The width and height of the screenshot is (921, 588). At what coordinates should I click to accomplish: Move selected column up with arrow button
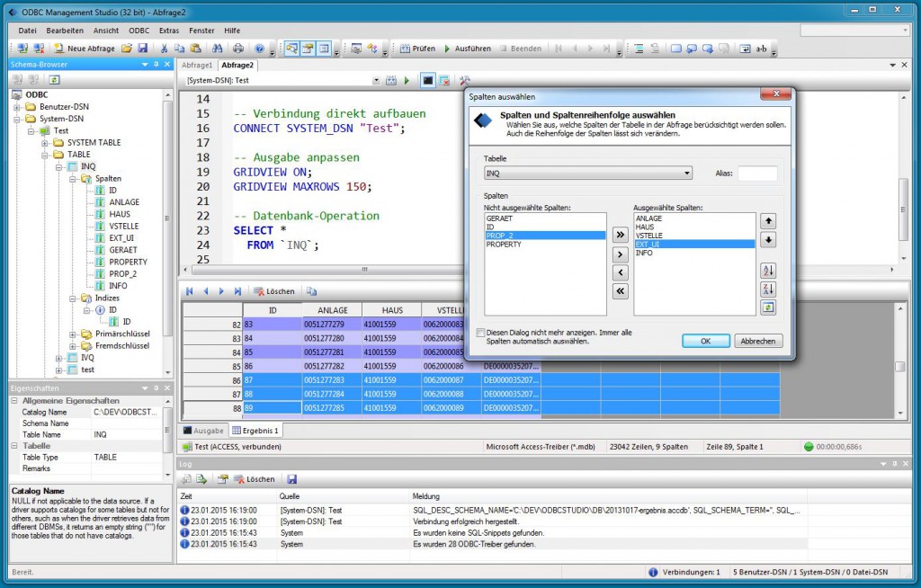768,221
